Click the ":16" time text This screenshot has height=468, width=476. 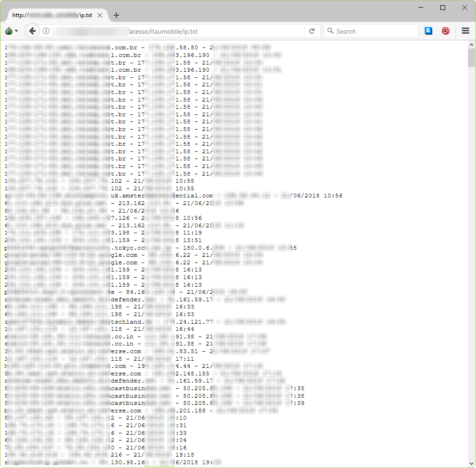pos(181,448)
